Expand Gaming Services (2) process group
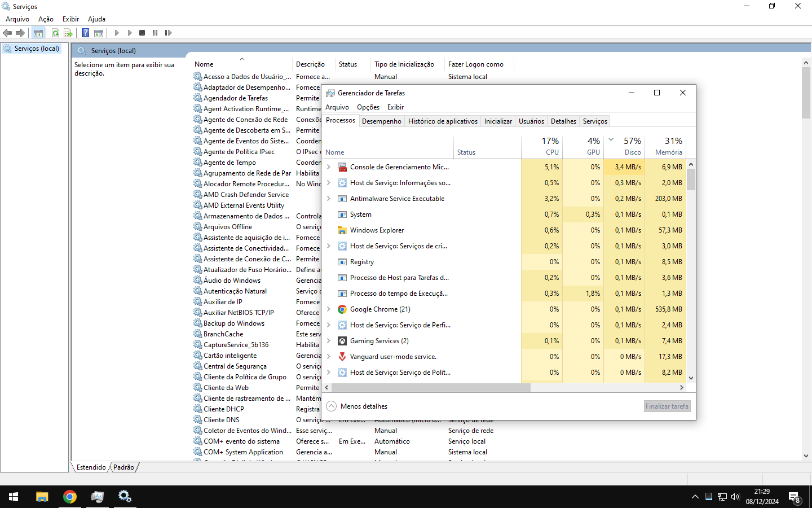This screenshot has width=812, height=508. pyautogui.click(x=329, y=341)
